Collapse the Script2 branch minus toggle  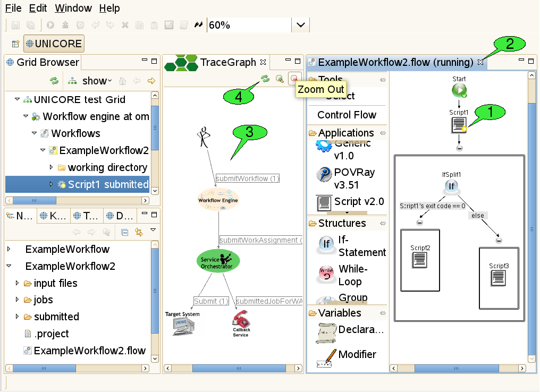(420, 222)
